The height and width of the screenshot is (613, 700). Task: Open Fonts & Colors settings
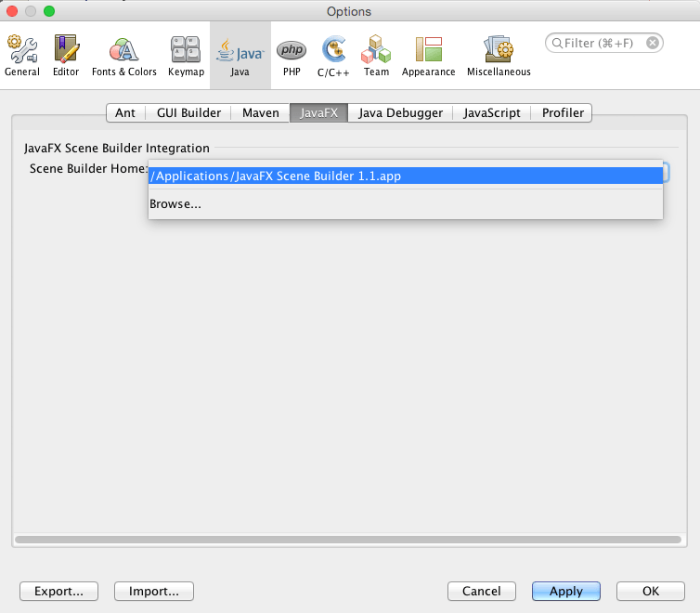pos(123,56)
